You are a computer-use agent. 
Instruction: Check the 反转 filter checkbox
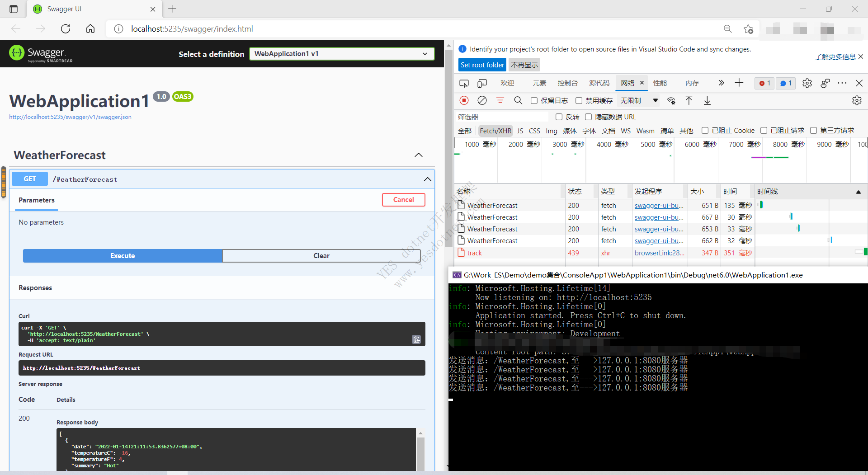(x=559, y=117)
